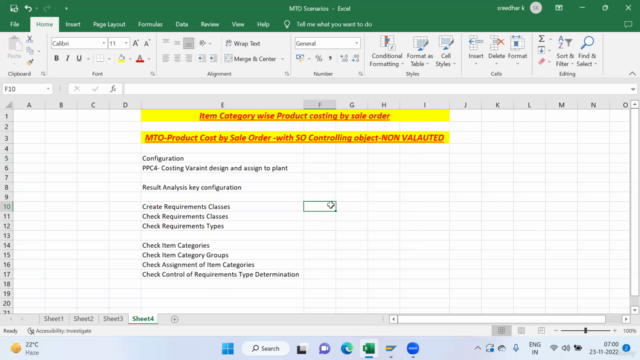Switch to the Data tab
The width and height of the screenshot is (640, 360).
[182, 24]
